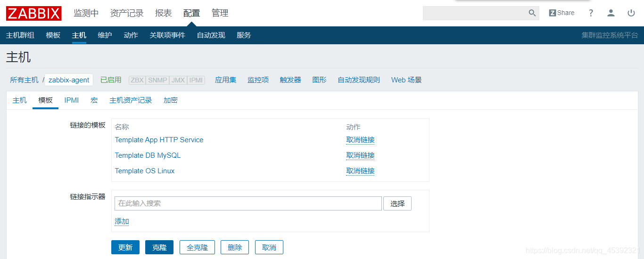Viewport: 644px width, 259px height.
Task: Open Template DB MySQL link
Action: (148, 155)
